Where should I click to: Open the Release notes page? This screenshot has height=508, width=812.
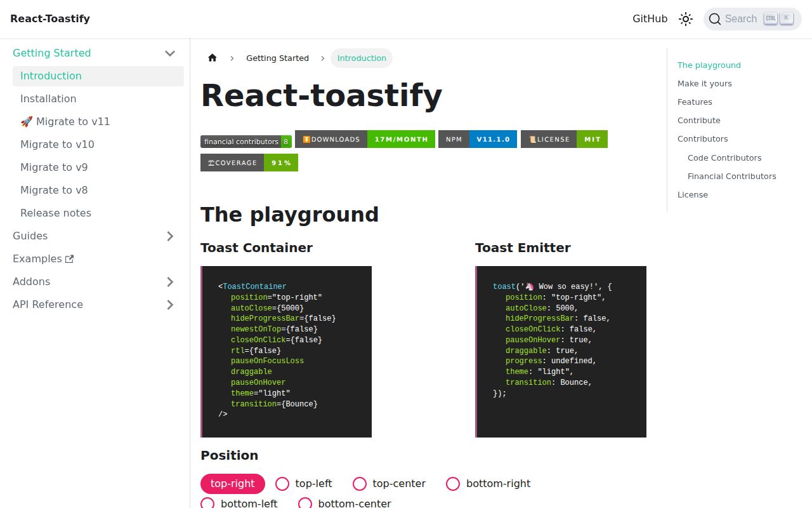(98, 213)
